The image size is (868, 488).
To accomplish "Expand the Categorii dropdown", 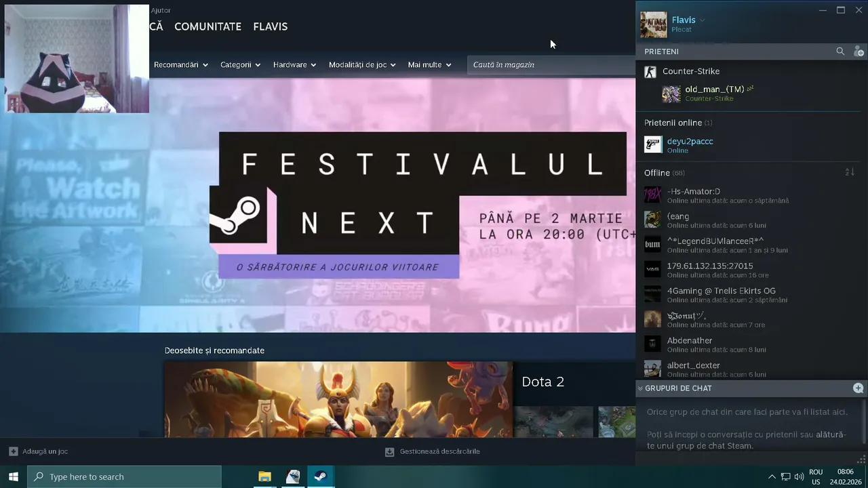I will (241, 65).
